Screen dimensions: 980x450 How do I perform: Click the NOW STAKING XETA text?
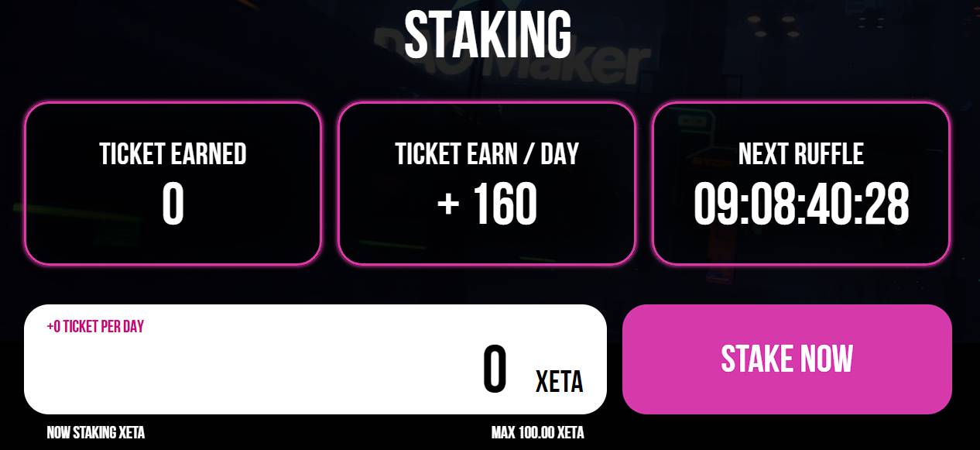[95, 432]
